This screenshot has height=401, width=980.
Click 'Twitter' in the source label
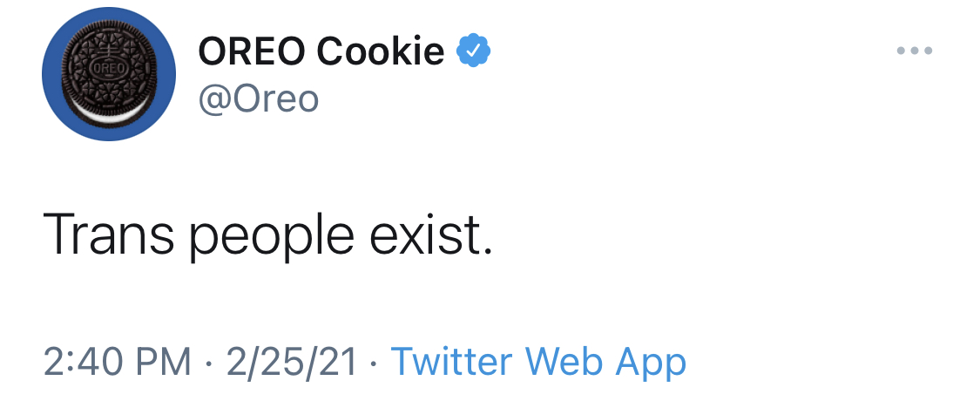(452, 360)
